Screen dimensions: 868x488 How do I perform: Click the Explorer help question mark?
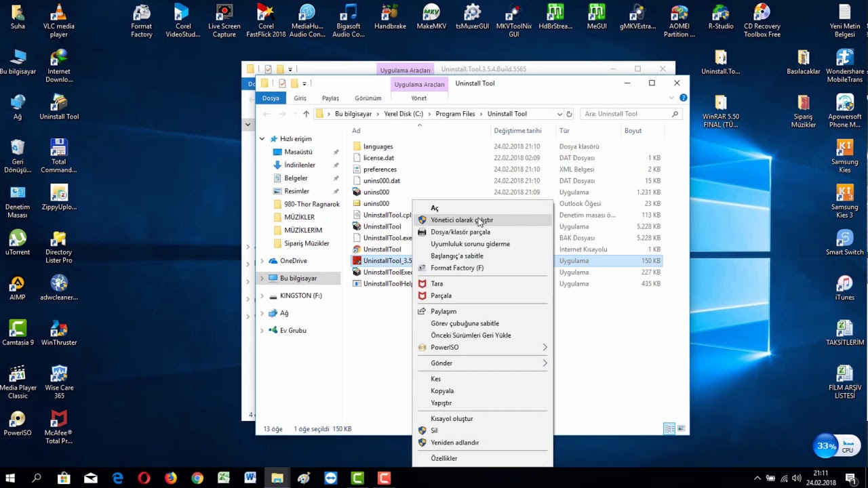click(x=683, y=98)
